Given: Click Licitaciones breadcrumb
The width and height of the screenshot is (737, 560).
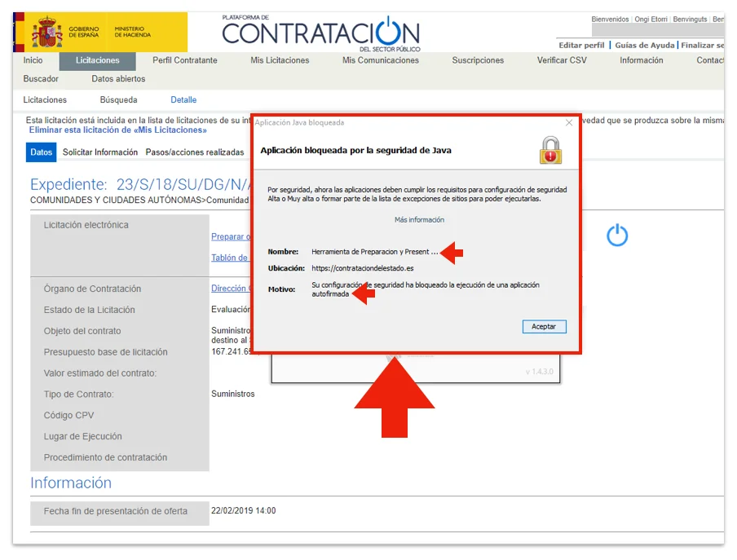Looking at the screenshot, I should pos(45,100).
